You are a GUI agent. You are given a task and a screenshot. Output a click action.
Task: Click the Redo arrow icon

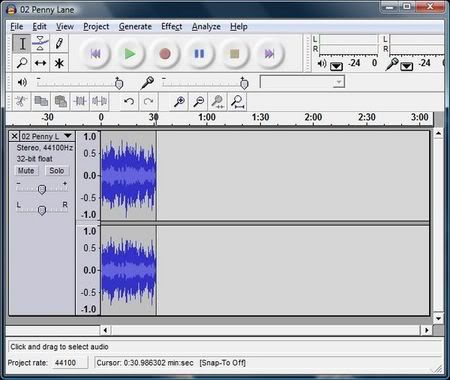tap(148, 101)
